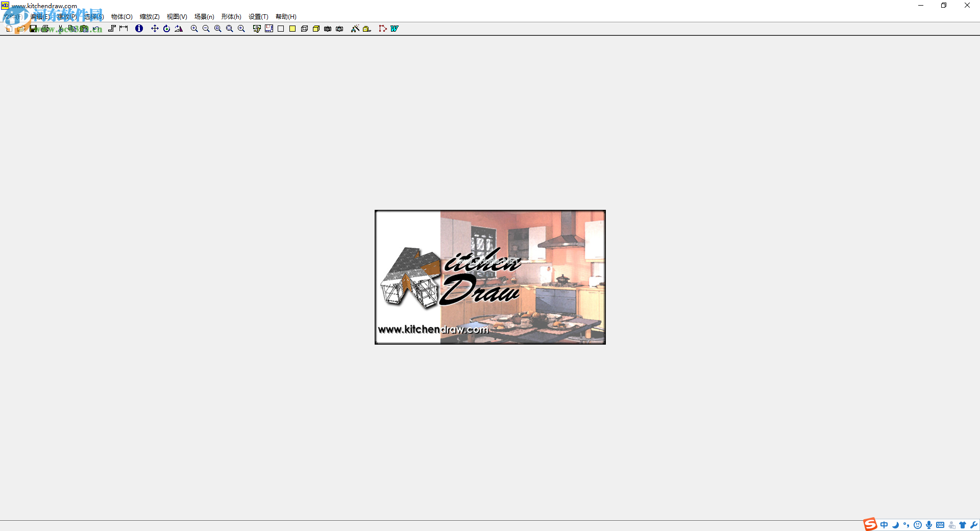Open the 编辑(E) menu
The width and height of the screenshot is (980, 531).
(x=40, y=17)
